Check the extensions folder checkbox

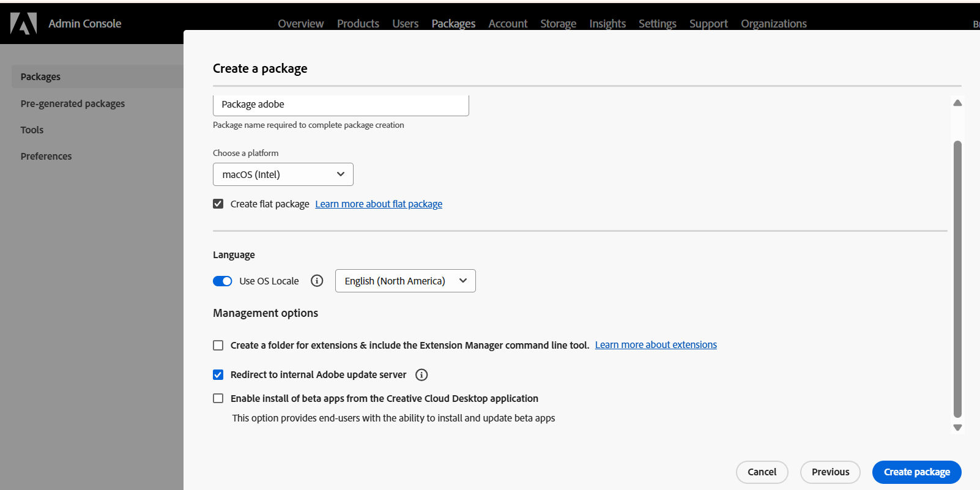pyautogui.click(x=218, y=345)
